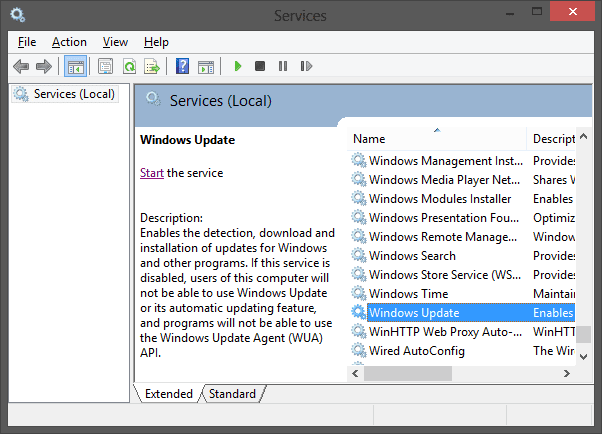
Task: Switch to the Standard tab
Action: pyautogui.click(x=232, y=394)
